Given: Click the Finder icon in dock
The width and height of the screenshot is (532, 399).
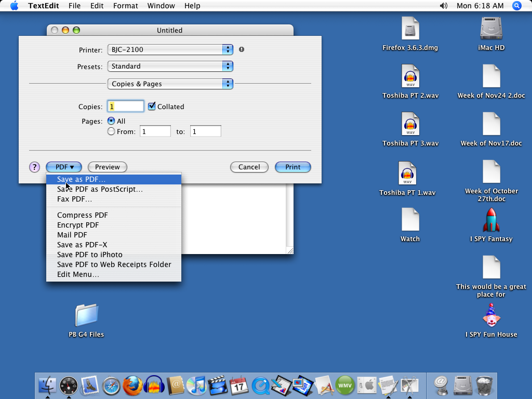Looking at the screenshot, I should point(47,386).
